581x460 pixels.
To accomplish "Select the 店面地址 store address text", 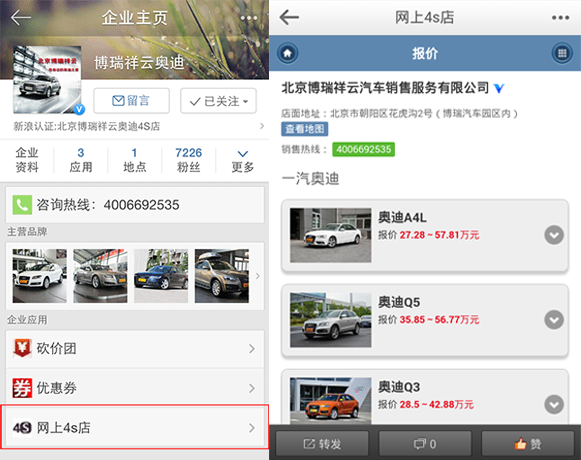I will pos(399,113).
